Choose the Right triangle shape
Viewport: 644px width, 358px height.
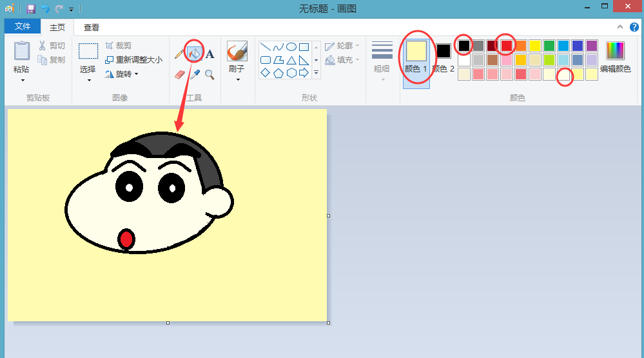pos(304,60)
